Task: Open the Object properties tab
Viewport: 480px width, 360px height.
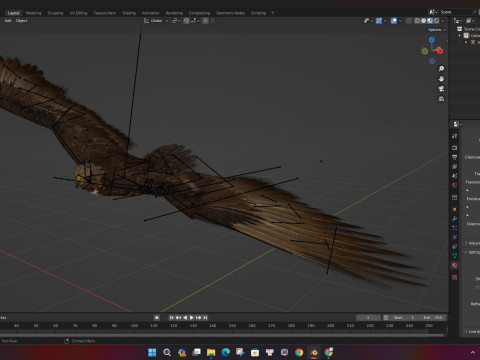Action: click(x=455, y=209)
